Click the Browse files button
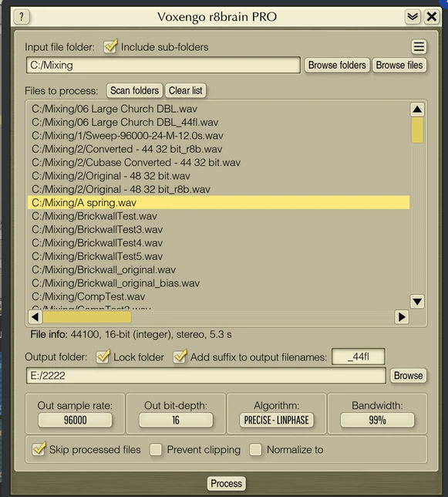Image resolution: width=448 pixels, height=497 pixels. pyautogui.click(x=399, y=65)
